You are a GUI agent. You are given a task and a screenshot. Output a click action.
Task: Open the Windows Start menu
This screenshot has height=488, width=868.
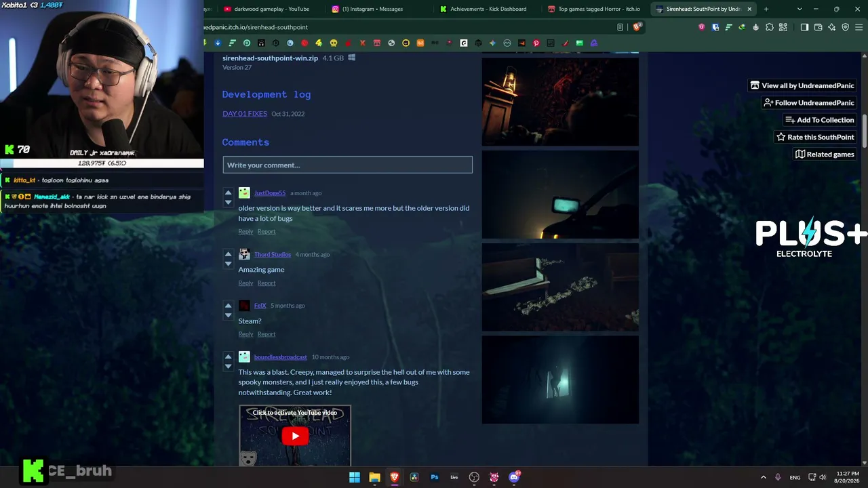(x=355, y=477)
